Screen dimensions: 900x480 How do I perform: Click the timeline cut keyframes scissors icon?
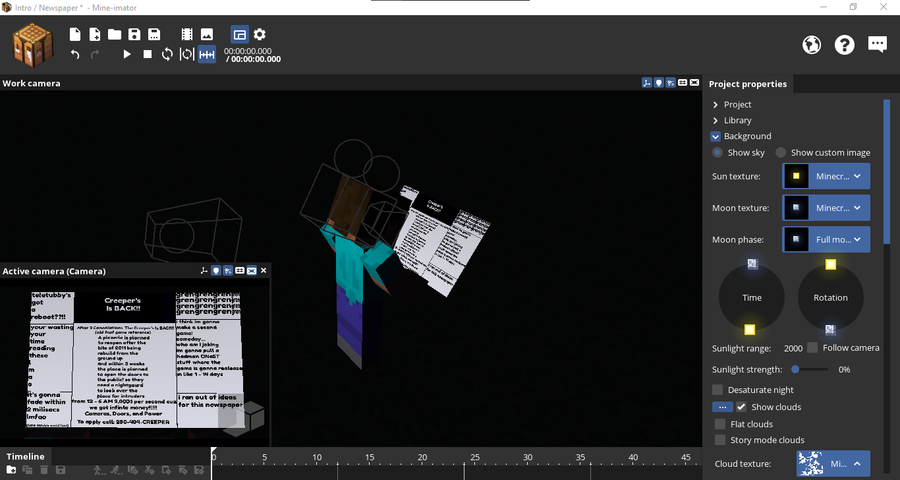tap(149, 470)
